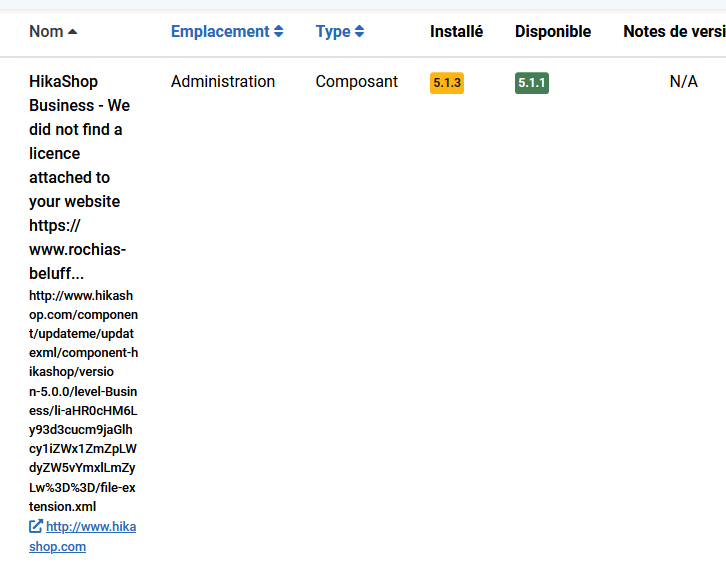726x562 pixels.
Task: Click the available version 5.1.1 badge
Action: [x=532, y=83]
